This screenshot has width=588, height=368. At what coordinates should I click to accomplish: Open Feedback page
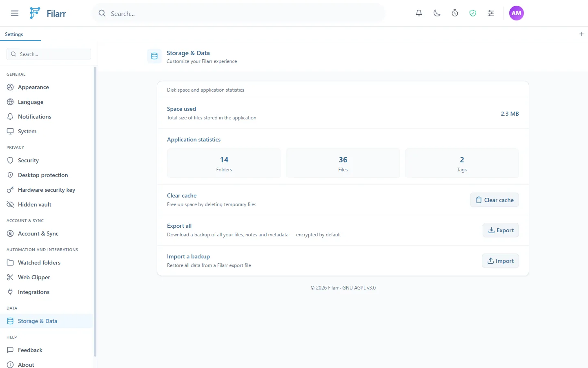(x=47, y=350)
